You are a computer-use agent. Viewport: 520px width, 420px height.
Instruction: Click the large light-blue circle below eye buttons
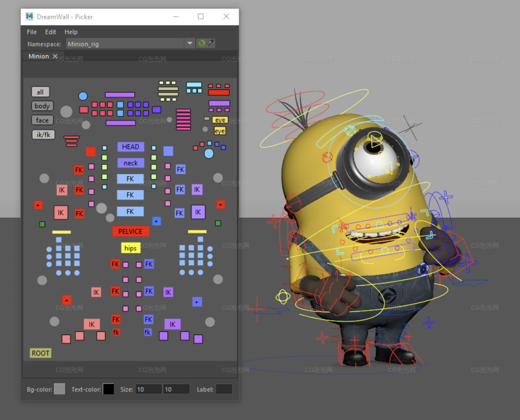[208, 154]
